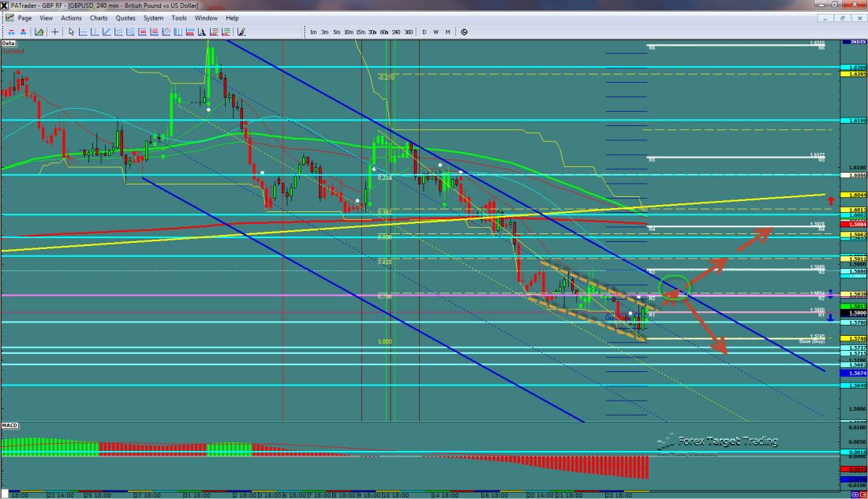Viewport: 868px width, 499px height.
Task: Toggle the daily 'D' timeframe
Action: point(425,32)
